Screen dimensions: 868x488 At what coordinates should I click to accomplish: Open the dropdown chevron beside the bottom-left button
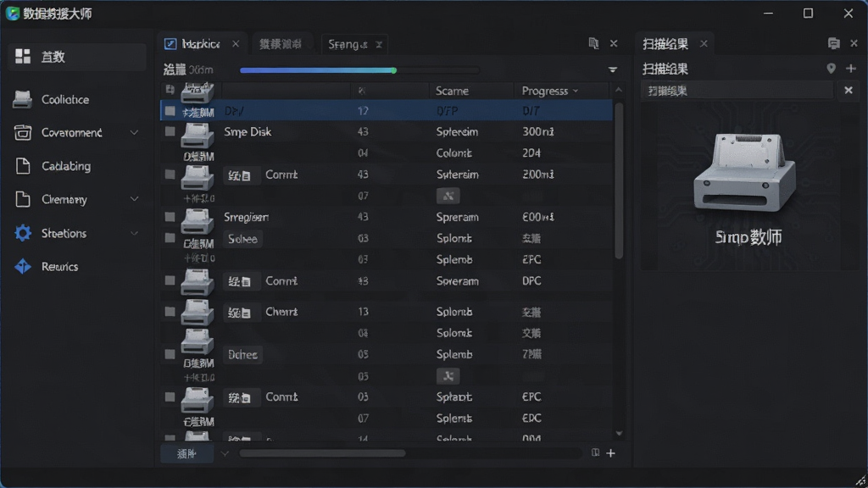224,454
